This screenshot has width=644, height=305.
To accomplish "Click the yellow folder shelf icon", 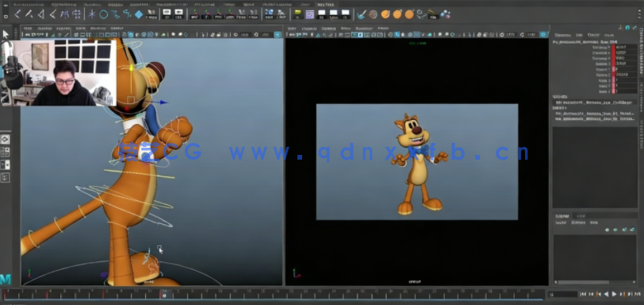I will (297, 14).
